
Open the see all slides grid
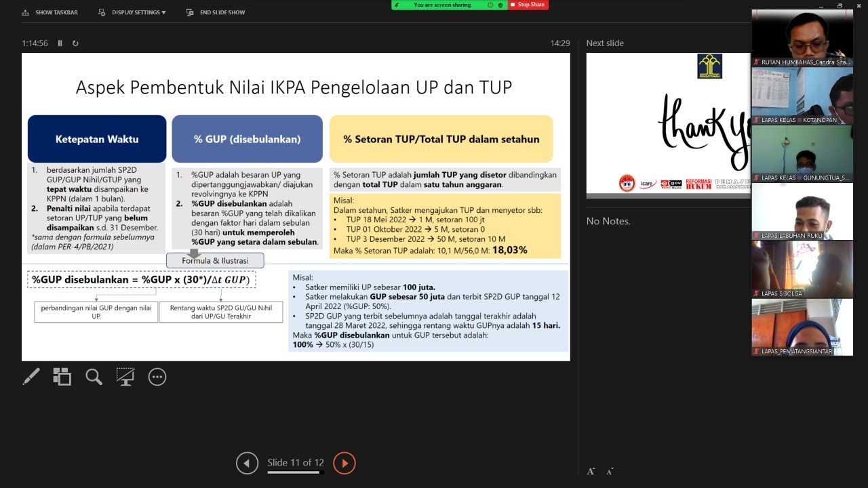pyautogui.click(x=62, y=377)
